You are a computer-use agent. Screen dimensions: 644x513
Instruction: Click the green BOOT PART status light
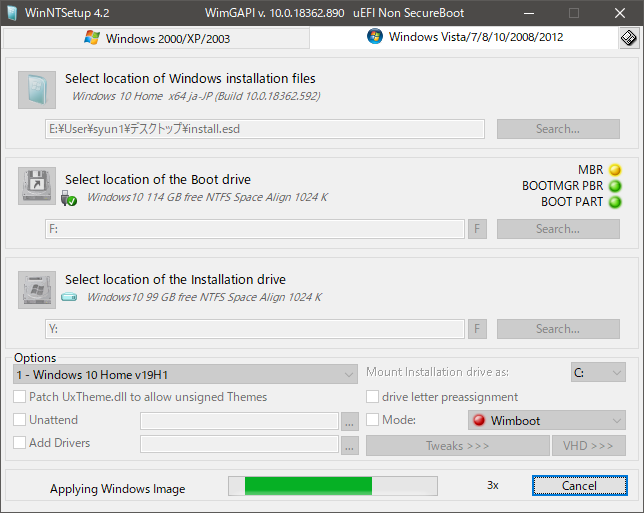pyautogui.click(x=615, y=202)
